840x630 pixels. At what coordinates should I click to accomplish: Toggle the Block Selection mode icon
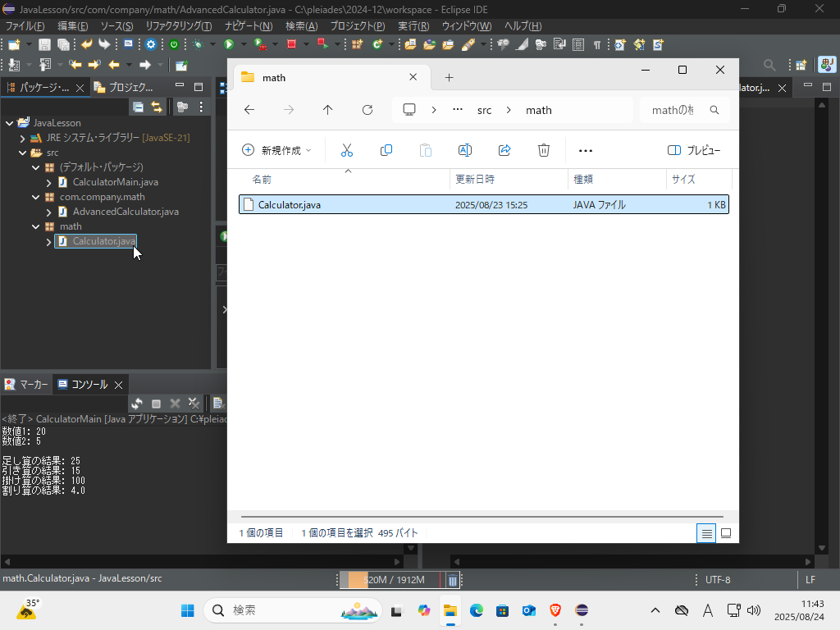coord(578,45)
